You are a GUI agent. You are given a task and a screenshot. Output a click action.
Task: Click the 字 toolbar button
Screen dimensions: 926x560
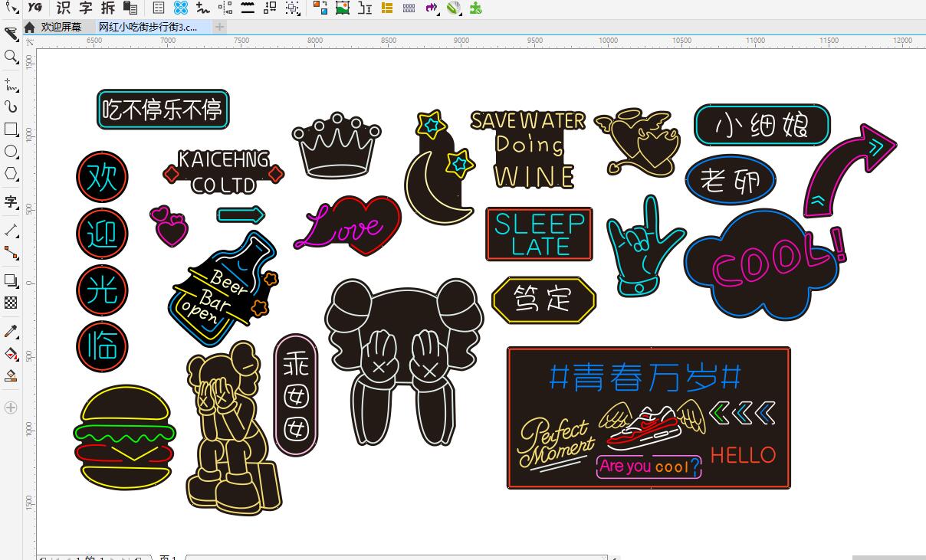coord(86,8)
